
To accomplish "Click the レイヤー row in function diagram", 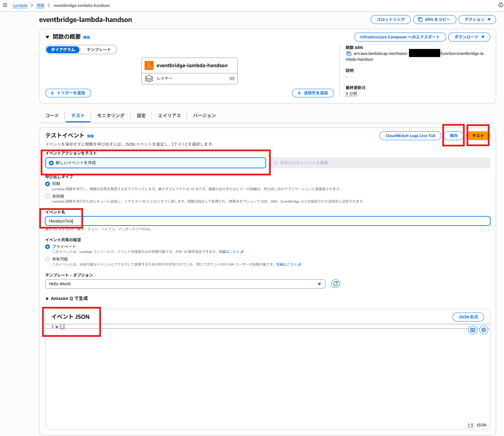I will (x=189, y=78).
